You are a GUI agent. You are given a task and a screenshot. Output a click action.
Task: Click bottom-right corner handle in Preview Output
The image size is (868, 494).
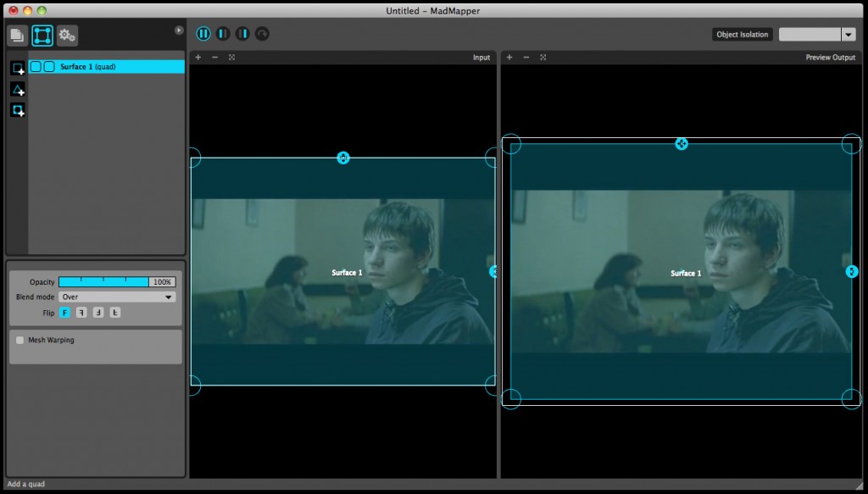point(851,399)
